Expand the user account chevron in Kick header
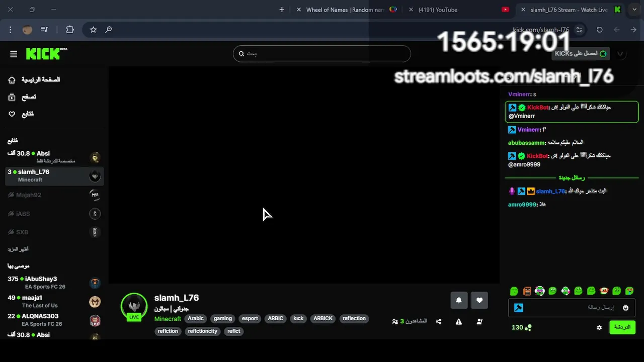644x362 pixels. click(620, 54)
